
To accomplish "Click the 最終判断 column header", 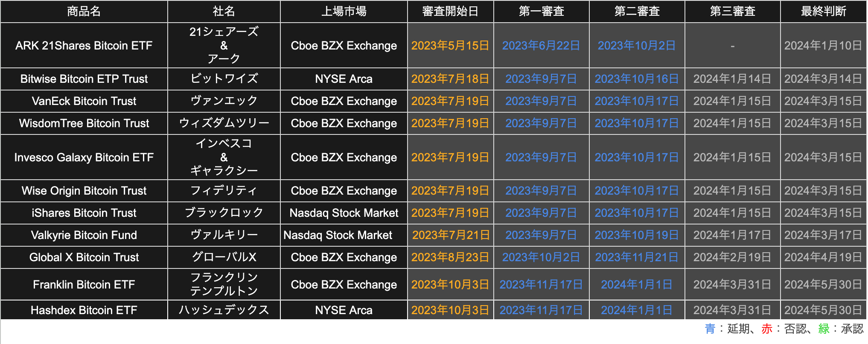I will (x=823, y=12).
